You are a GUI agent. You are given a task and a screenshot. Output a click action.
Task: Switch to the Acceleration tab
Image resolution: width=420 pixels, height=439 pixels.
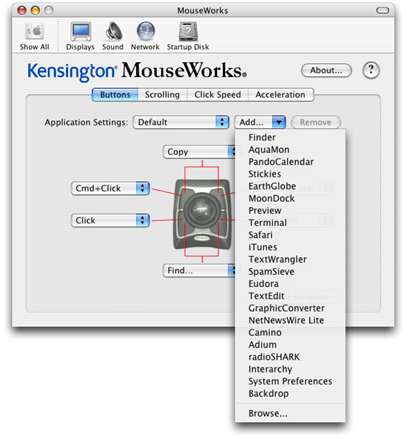280,95
